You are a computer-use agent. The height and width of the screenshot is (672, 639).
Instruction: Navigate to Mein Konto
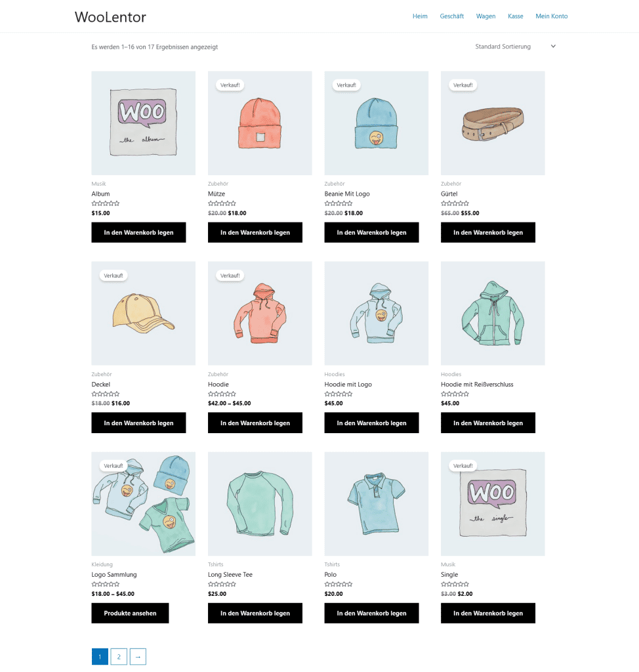pyautogui.click(x=552, y=16)
